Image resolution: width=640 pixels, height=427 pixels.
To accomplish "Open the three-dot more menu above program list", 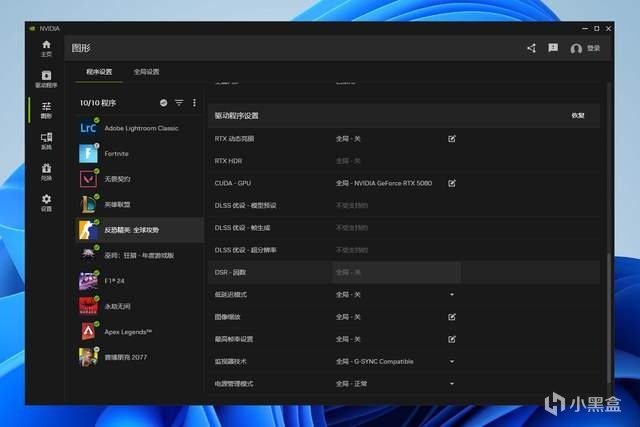I will tap(194, 103).
